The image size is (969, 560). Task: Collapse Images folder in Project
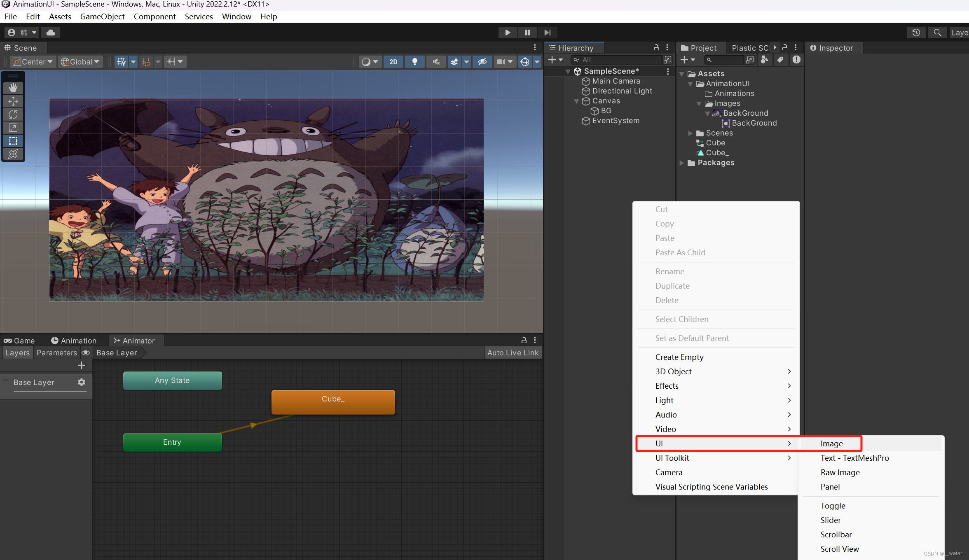(699, 104)
